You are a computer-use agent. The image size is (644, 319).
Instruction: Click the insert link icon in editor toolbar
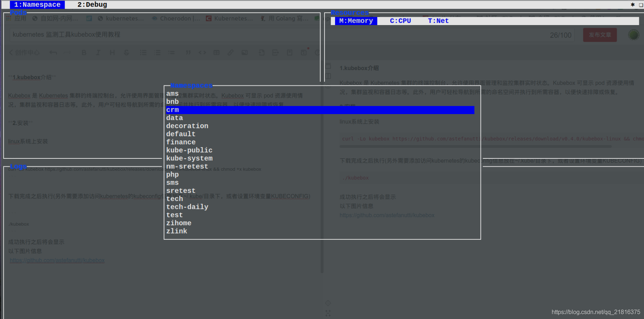[x=230, y=53]
